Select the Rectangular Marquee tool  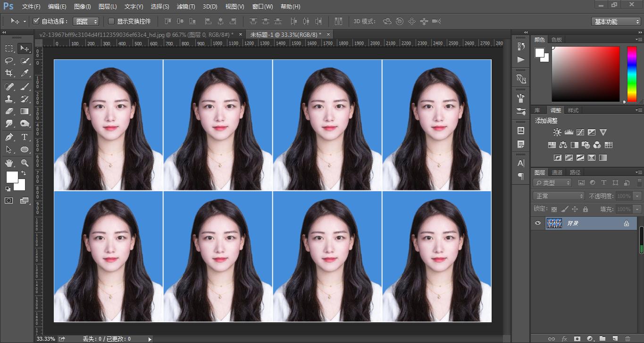pos(9,49)
